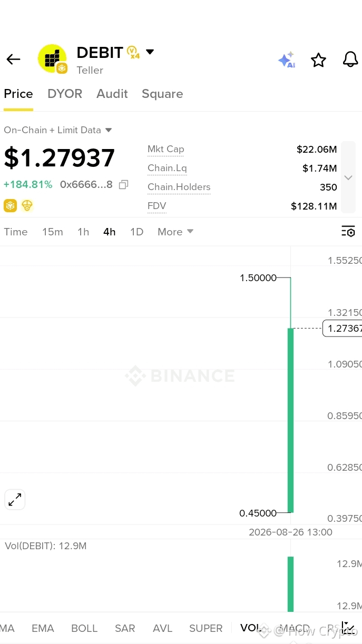362x644 pixels.
Task: Open the DEBIT token switcher dropdown
Action: click(x=150, y=52)
